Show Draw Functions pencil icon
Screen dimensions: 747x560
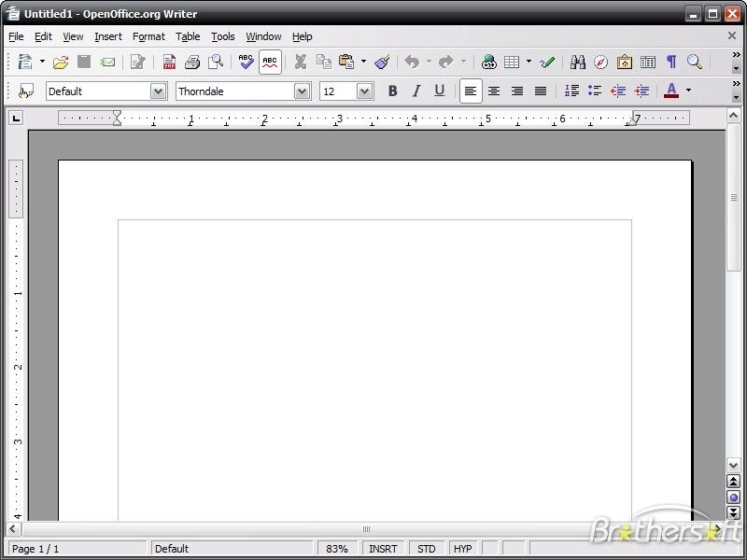click(x=547, y=62)
